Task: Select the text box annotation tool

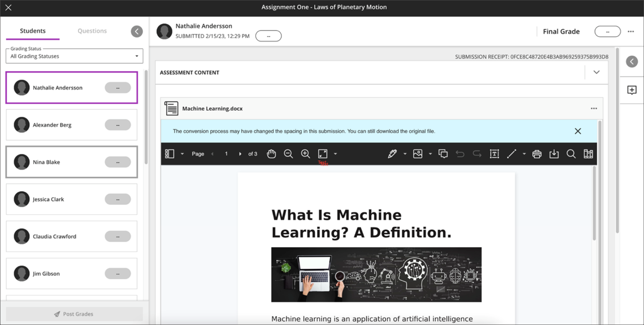Action: click(494, 154)
